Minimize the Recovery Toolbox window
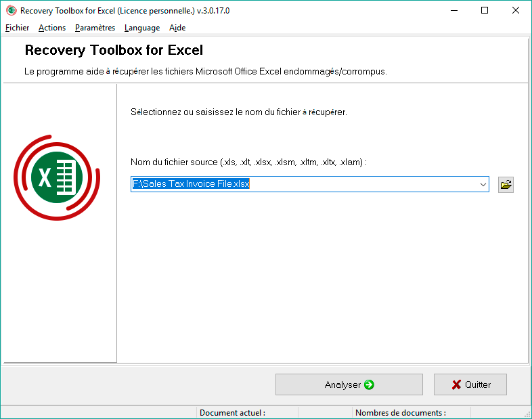Viewport: 532px width, 419px height. coord(454,11)
